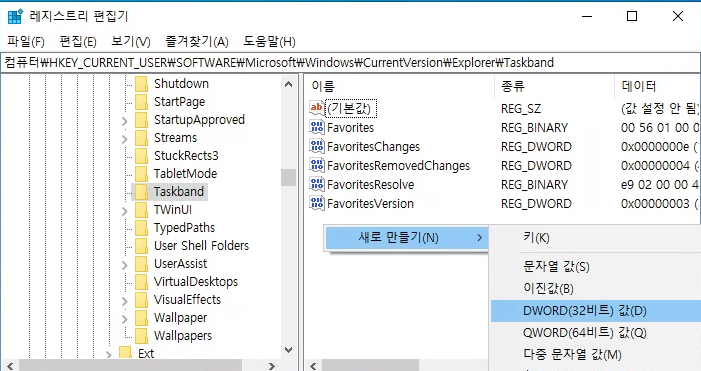Click the registry path address bar
This screenshot has width=701, height=371.
click(350, 63)
